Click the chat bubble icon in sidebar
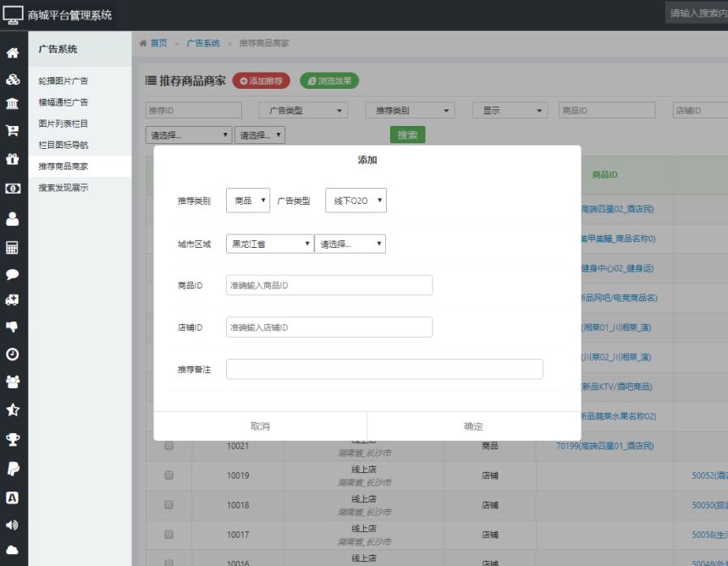Image resolution: width=728 pixels, height=566 pixels. (12, 272)
